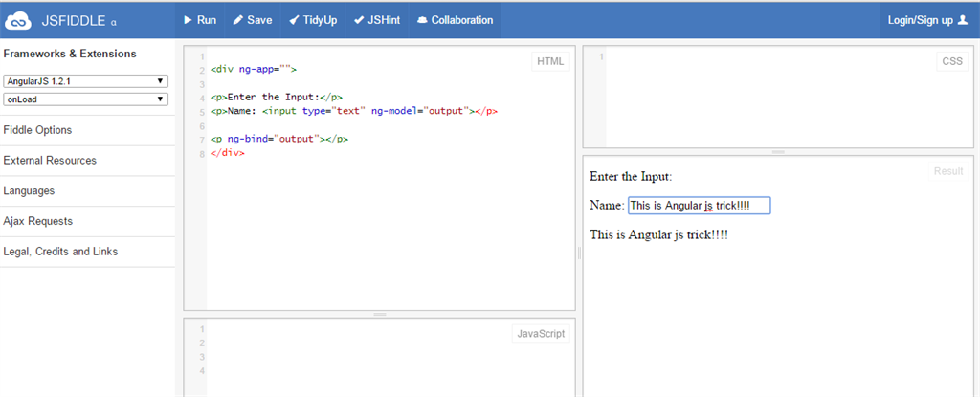Click the Save checkmark icon
This screenshot has height=397, width=980.
(x=237, y=20)
